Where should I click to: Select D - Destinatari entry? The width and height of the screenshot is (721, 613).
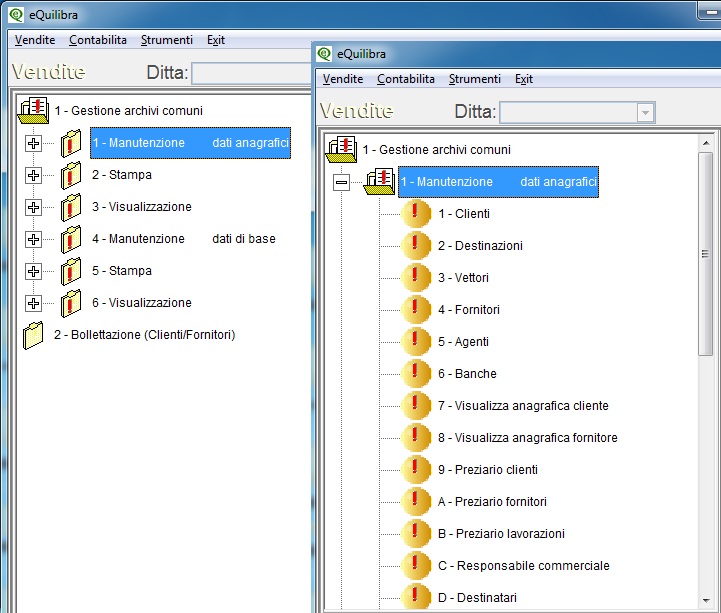[477, 597]
